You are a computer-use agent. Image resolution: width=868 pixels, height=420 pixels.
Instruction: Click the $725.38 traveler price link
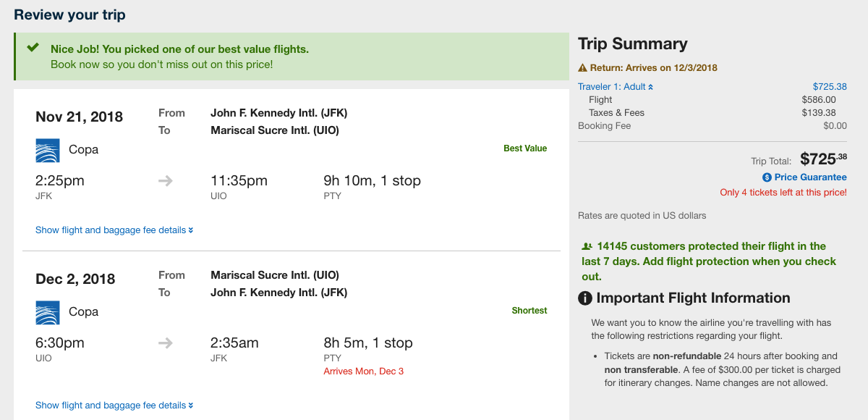click(830, 87)
